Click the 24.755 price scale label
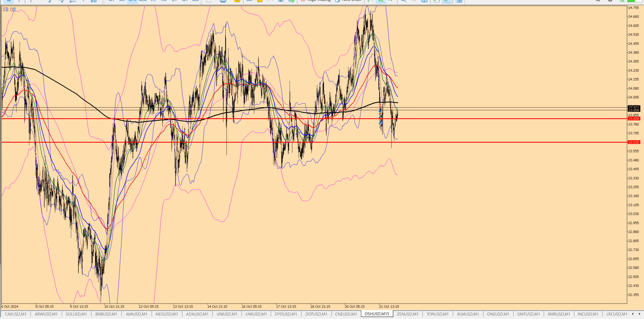Image resolution: width=644 pixels, height=319 pixels. click(634, 8)
